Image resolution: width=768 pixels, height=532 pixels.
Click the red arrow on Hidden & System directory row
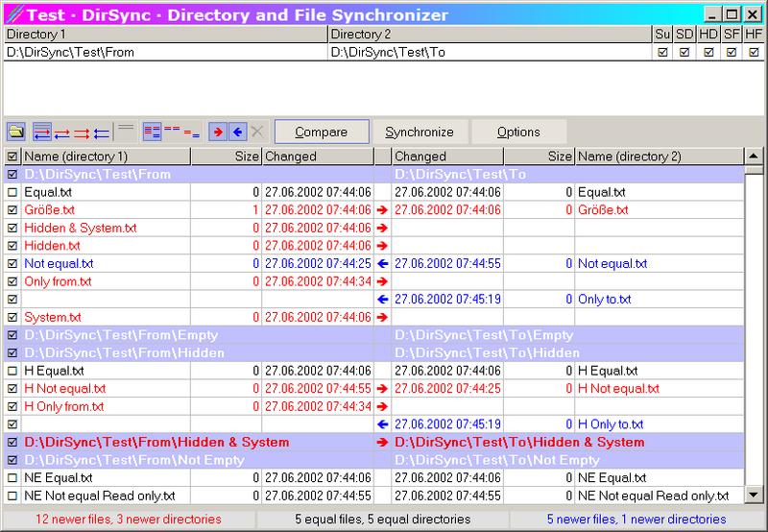(x=382, y=443)
